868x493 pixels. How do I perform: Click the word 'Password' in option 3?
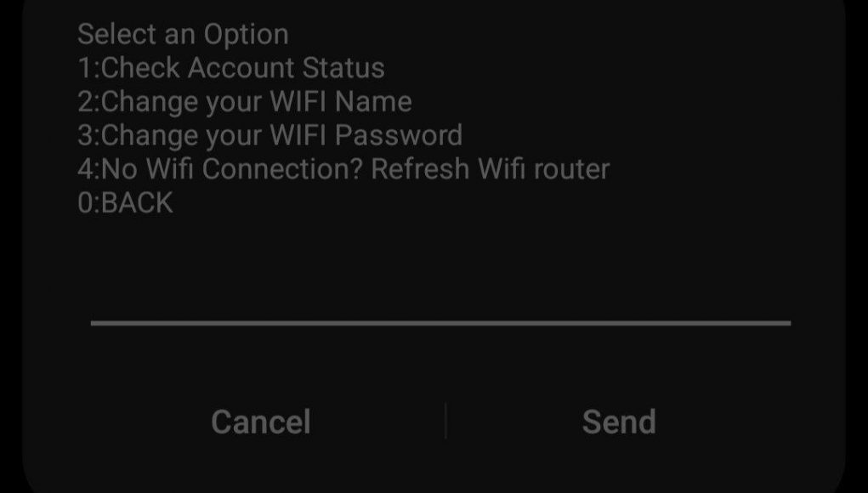pyautogui.click(x=399, y=135)
